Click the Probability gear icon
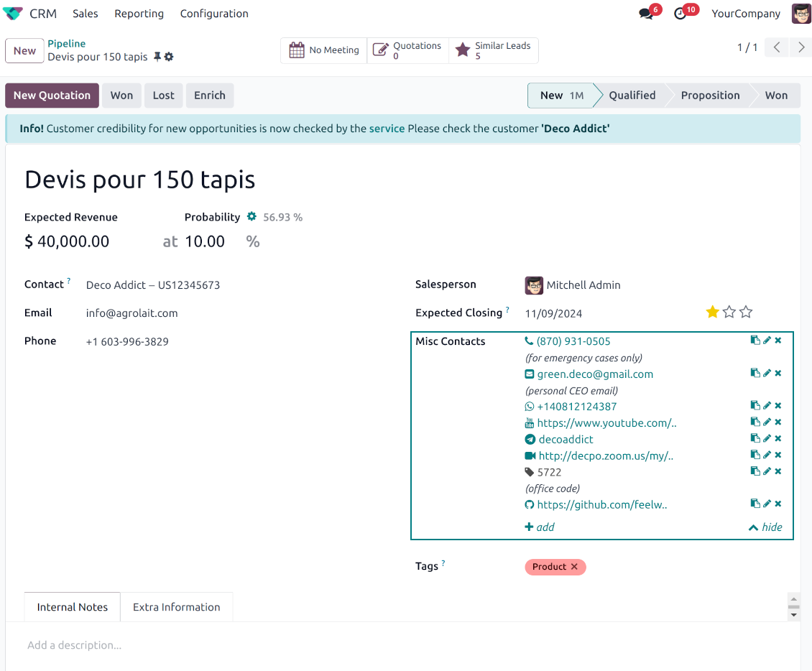 coord(252,216)
